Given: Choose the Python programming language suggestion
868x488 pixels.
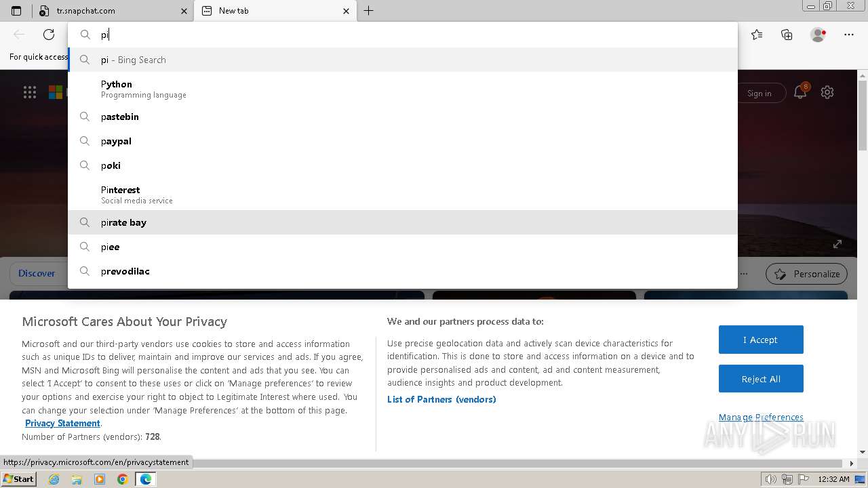Looking at the screenshot, I should tap(403, 89).
